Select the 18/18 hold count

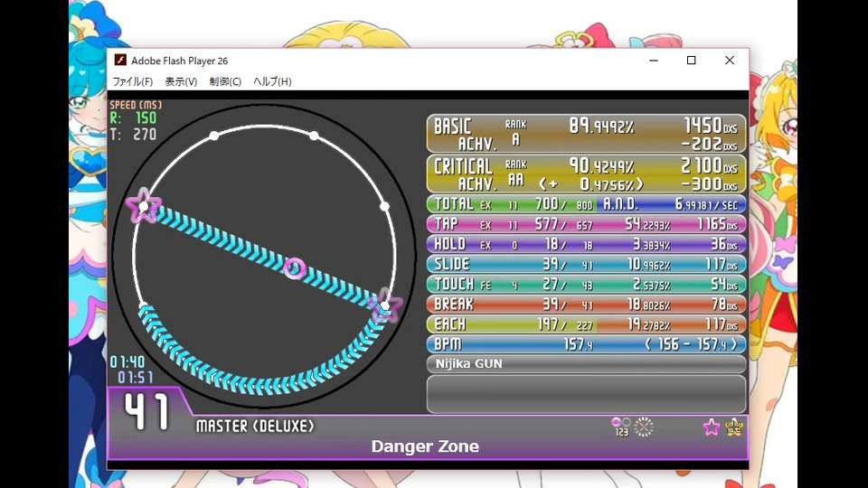coord(569,244)
